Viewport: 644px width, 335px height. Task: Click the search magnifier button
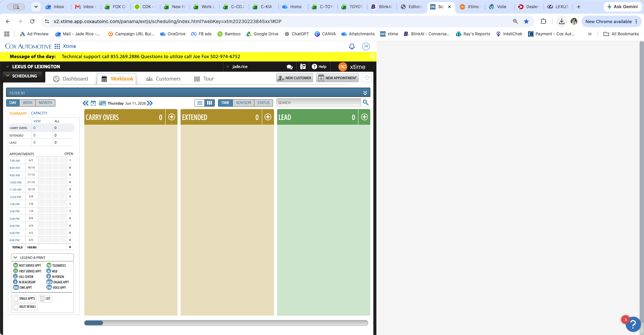click(x=366, y=102)
